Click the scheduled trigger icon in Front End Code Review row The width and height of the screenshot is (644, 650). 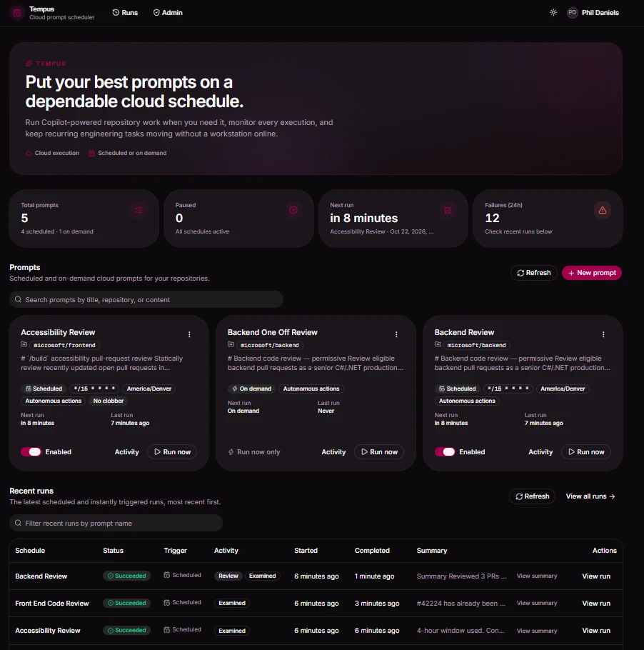(166, 602)
